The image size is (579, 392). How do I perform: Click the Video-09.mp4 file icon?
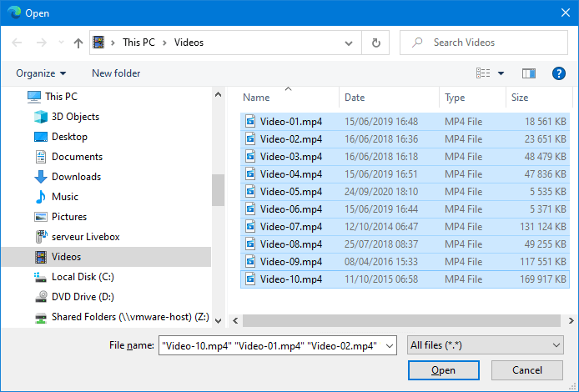click(250, 261)
